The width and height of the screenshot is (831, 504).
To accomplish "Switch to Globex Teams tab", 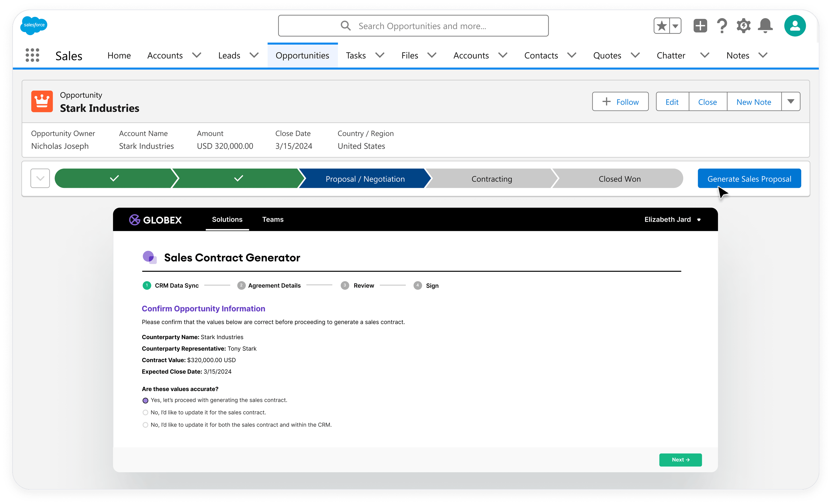I will (273, 219).
